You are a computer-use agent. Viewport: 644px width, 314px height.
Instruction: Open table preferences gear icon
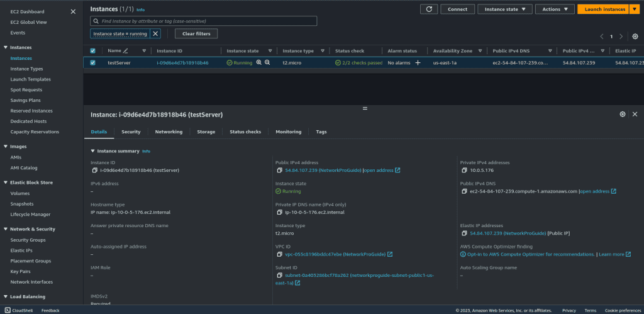tap(635, 36)
